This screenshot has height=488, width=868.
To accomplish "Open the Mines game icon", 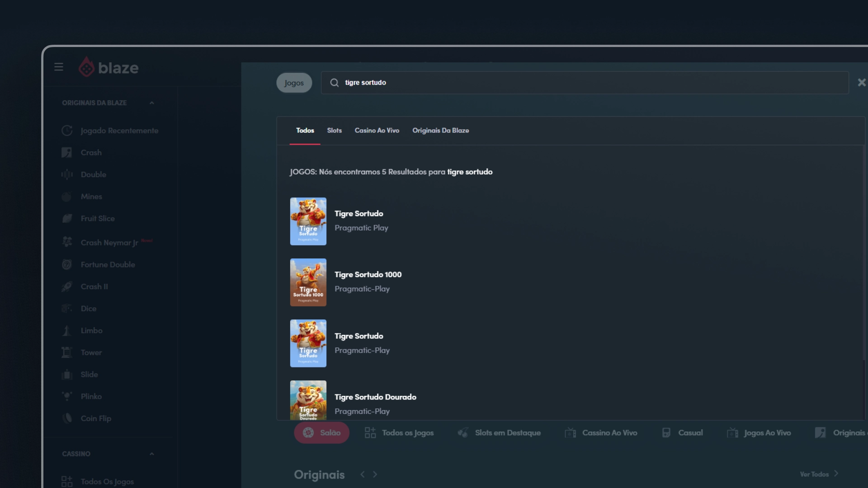I will pyautogui.click(x=67, y=197).
